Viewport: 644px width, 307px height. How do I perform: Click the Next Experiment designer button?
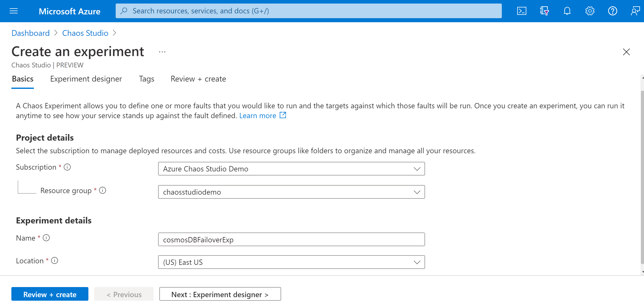click(x=220, y=294)
